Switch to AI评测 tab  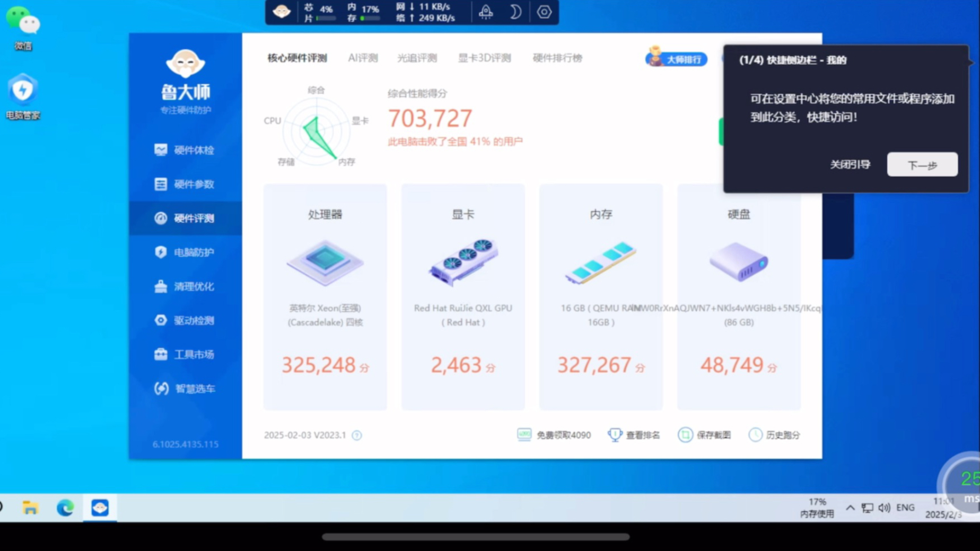click(363, 58)
